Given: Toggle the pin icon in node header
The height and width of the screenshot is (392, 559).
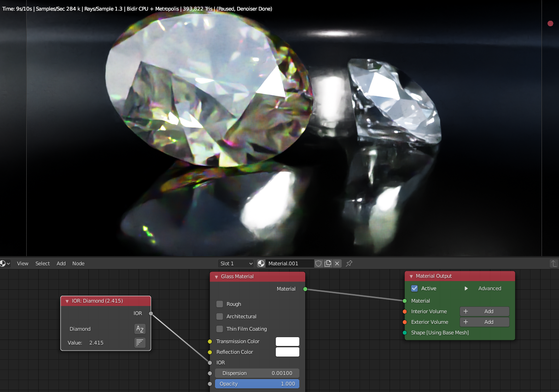Looking at the screenshot, I should tap(349, 263).
